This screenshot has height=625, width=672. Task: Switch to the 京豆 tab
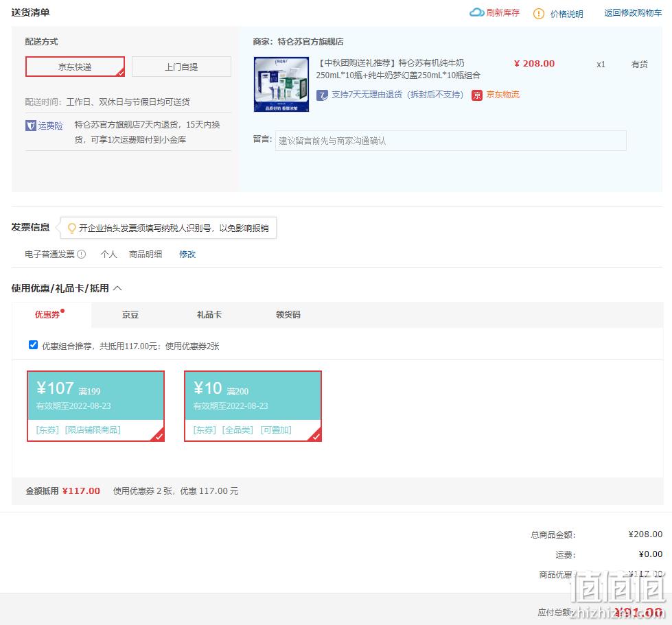(x=130, y=315)
